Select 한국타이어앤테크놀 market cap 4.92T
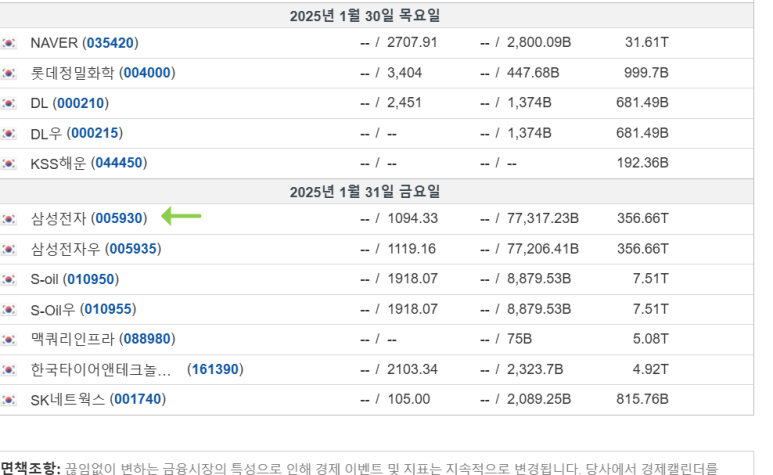 point(651,369)
